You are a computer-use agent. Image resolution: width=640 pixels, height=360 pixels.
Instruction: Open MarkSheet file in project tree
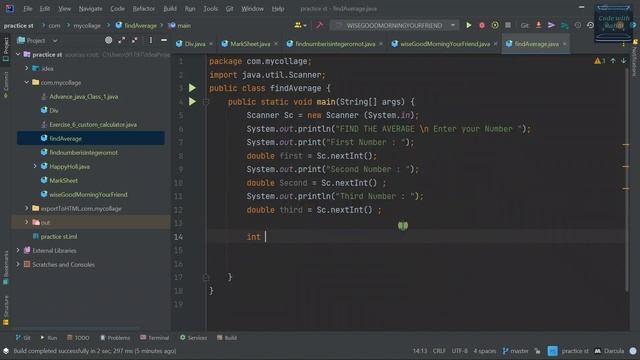pyautogui.click(x=63, y=180)
